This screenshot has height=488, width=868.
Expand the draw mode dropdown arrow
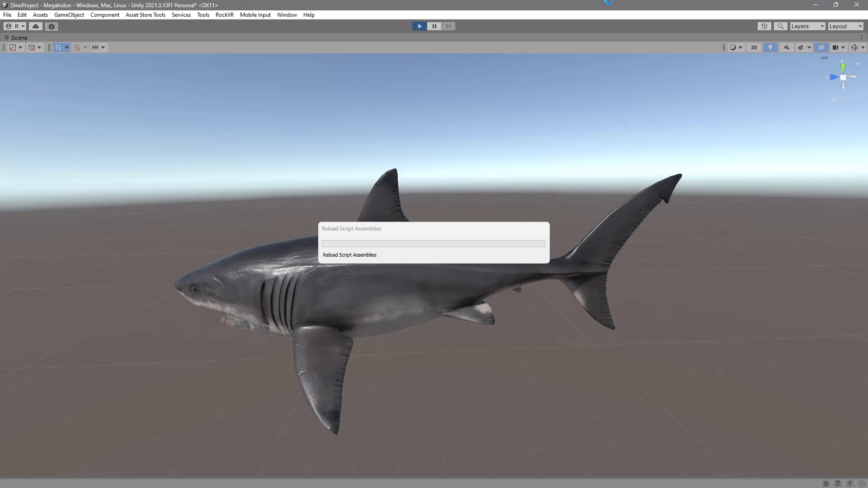(x=741, y=47)
